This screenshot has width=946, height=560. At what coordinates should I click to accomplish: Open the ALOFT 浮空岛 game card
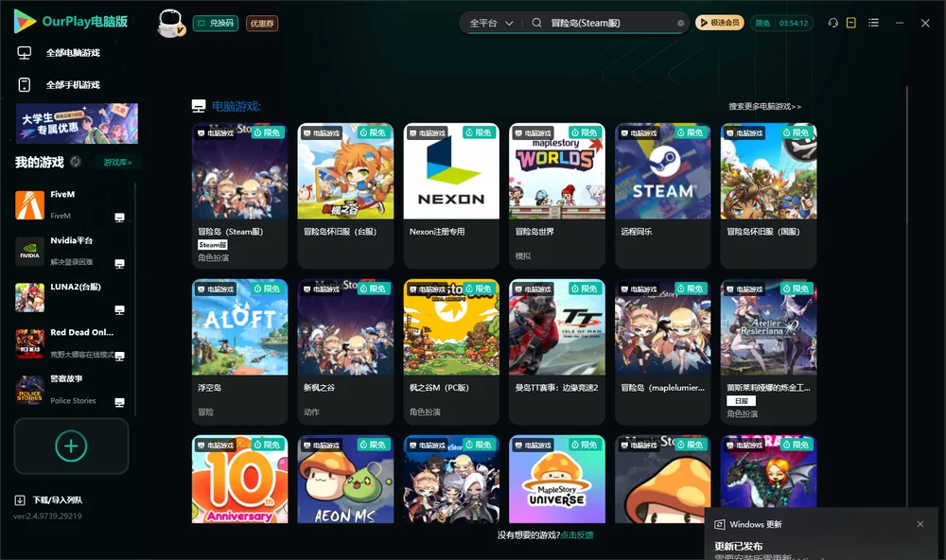point(239,351)
